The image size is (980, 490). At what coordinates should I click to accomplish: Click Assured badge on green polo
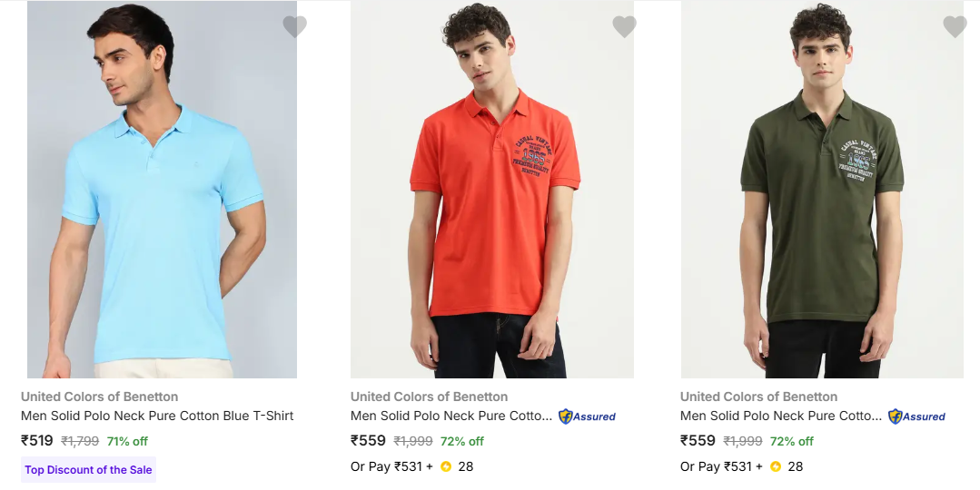916,416
